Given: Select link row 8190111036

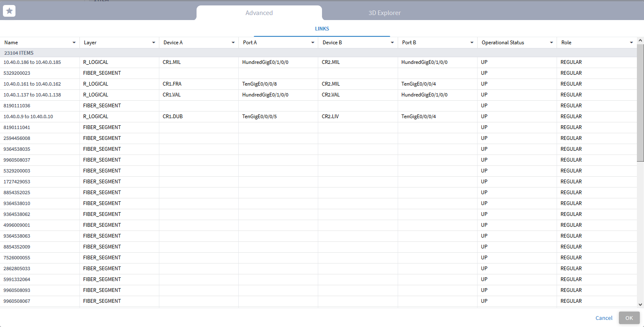Looking at the screenshot, I should [318, 106].
